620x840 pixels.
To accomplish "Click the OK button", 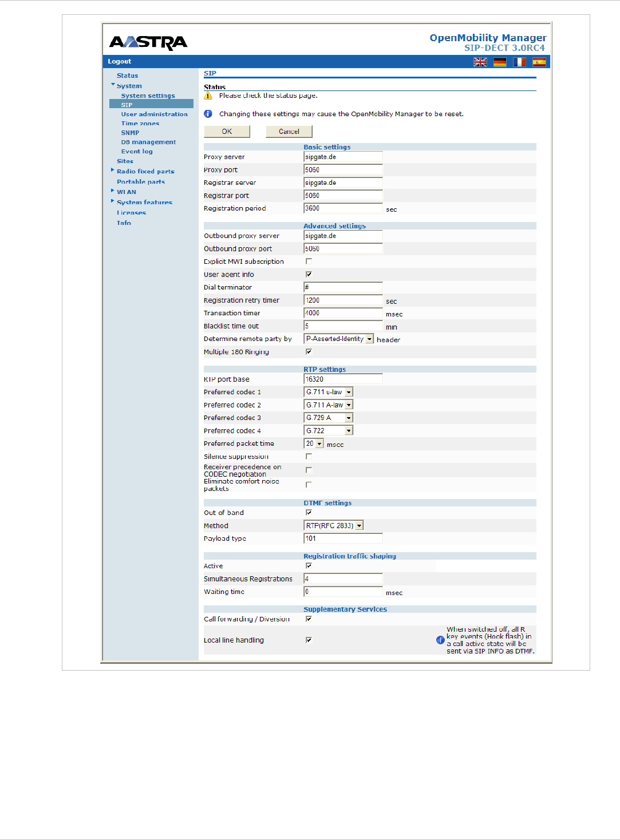I will (227, 132).
